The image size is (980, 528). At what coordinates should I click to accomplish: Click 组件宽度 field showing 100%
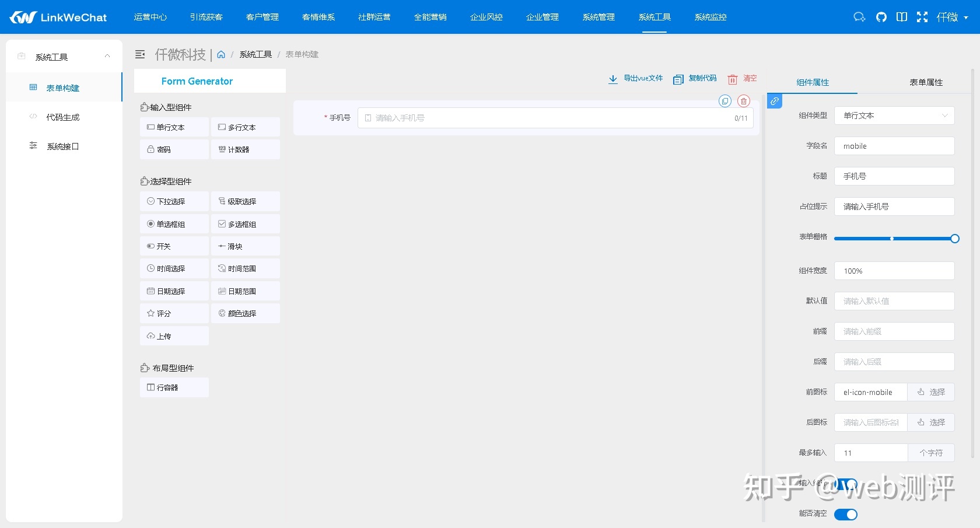(x=894, y=271)
